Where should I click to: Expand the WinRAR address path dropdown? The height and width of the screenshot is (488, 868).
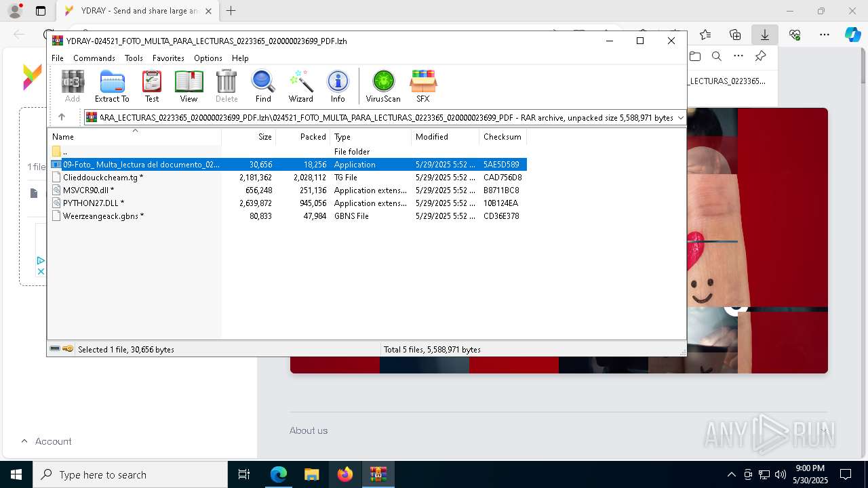tap(680, 118)
